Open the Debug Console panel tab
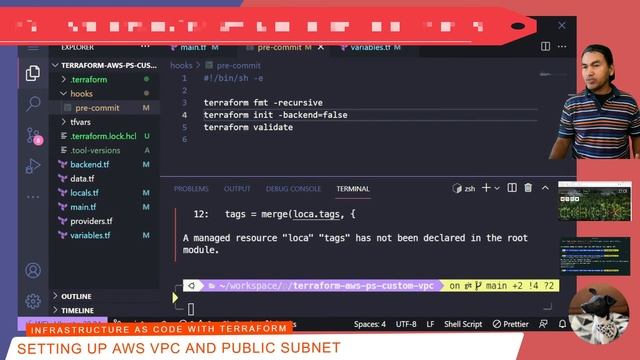The width and height of the screenshot is (640, 360). [293, 189]
